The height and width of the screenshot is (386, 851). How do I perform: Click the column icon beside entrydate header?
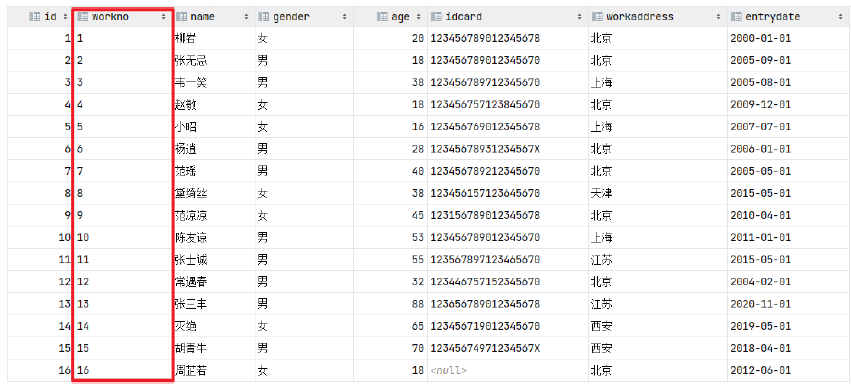[736, 17]
